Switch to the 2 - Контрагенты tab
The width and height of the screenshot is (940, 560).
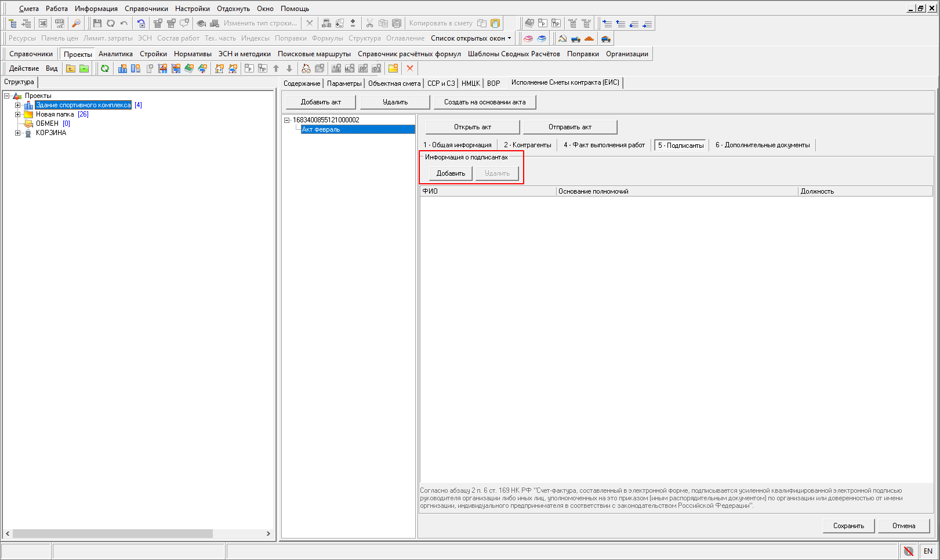tap(527, 145)
